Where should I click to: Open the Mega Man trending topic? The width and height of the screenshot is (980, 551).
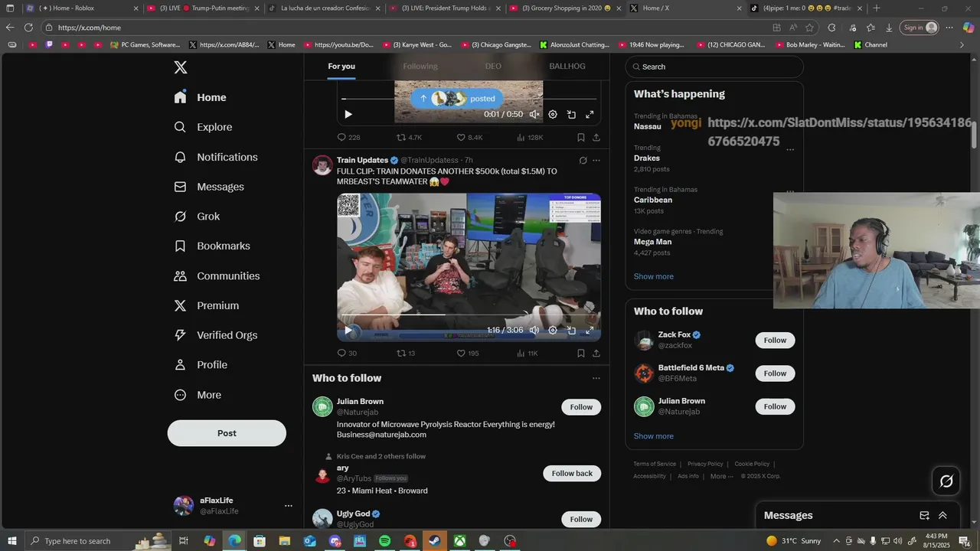pos(651,242)
